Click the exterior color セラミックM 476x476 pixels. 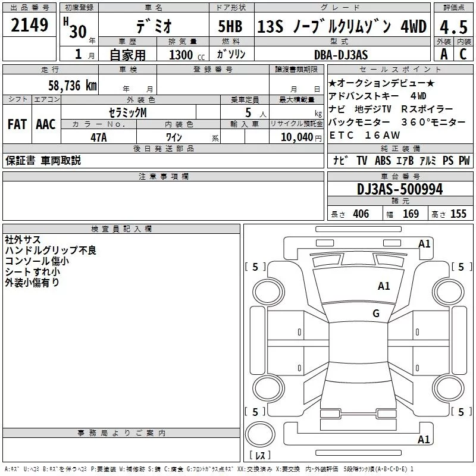(128, 112)
